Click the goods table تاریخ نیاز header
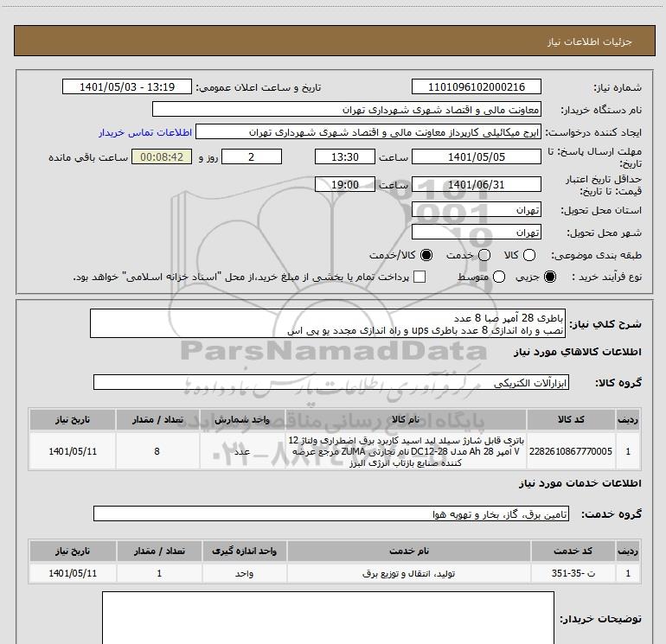The image size is (666, 644). tap(73, 419)
